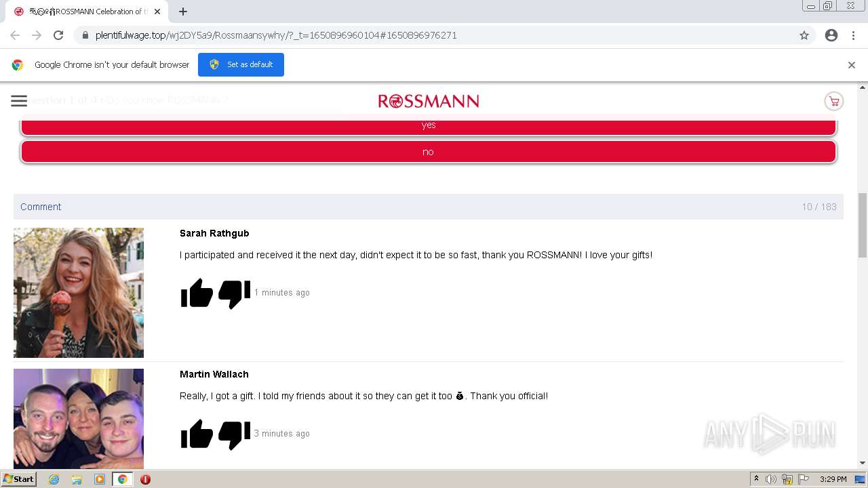Open Martin Wallach's profile photo
This screenshot has height=488, width=868.
[x=79, y=419]
